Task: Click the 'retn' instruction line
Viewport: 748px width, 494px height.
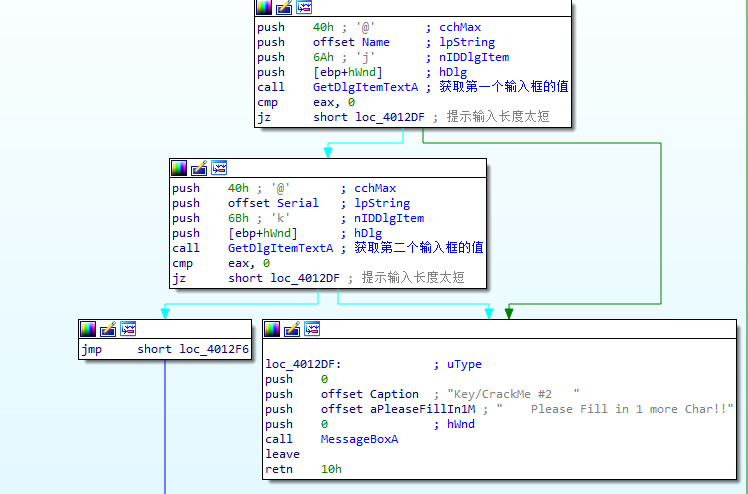Action: [x=279, y=469]
